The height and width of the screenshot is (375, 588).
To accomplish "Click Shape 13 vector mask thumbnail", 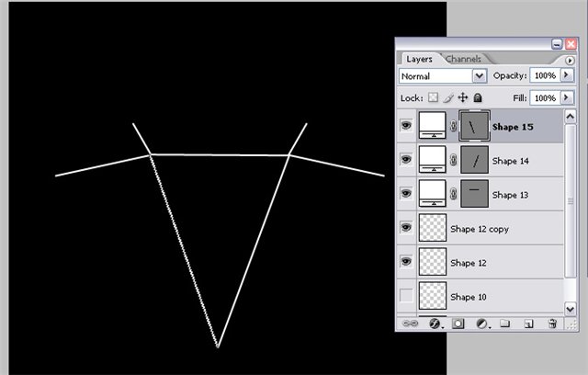I will pos(474,194).
